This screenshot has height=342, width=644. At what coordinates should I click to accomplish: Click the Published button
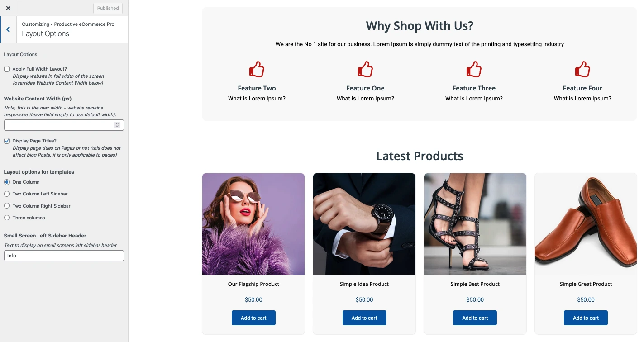tap(108, 8)
